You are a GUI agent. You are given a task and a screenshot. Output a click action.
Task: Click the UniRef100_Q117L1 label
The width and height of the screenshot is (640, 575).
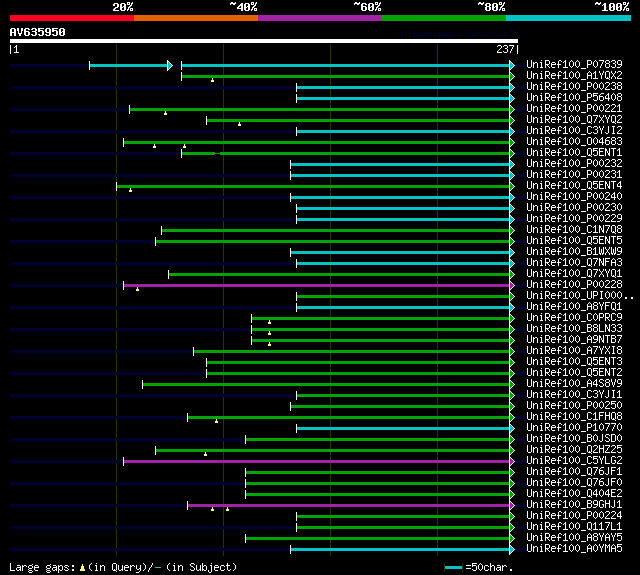click(x=574, y=527)
